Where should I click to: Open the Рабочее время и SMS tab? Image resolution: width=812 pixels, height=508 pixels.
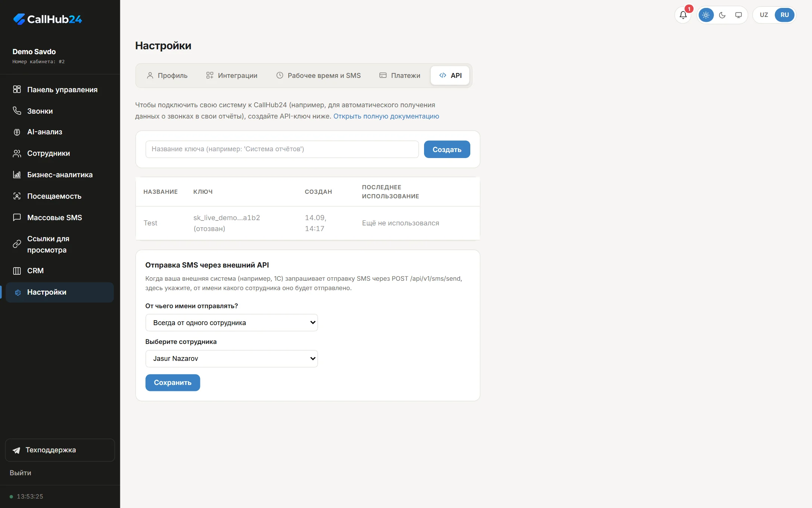click(318, 76)
